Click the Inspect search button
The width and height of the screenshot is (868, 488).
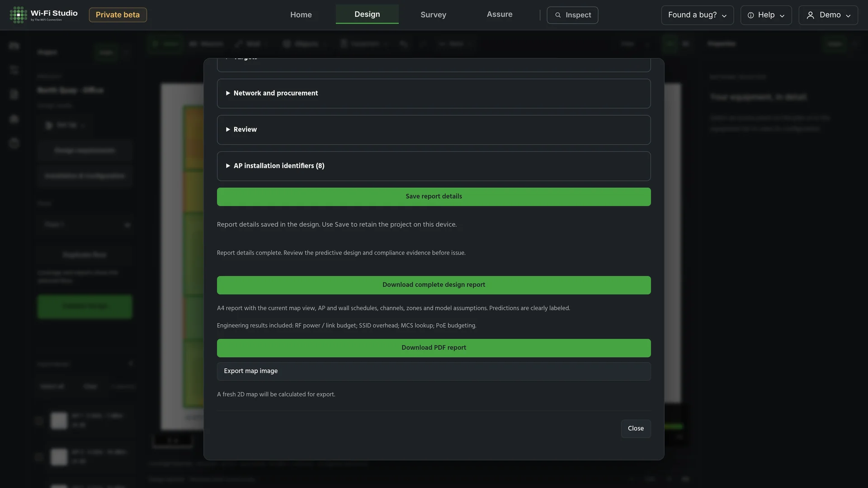coord(572,15)
